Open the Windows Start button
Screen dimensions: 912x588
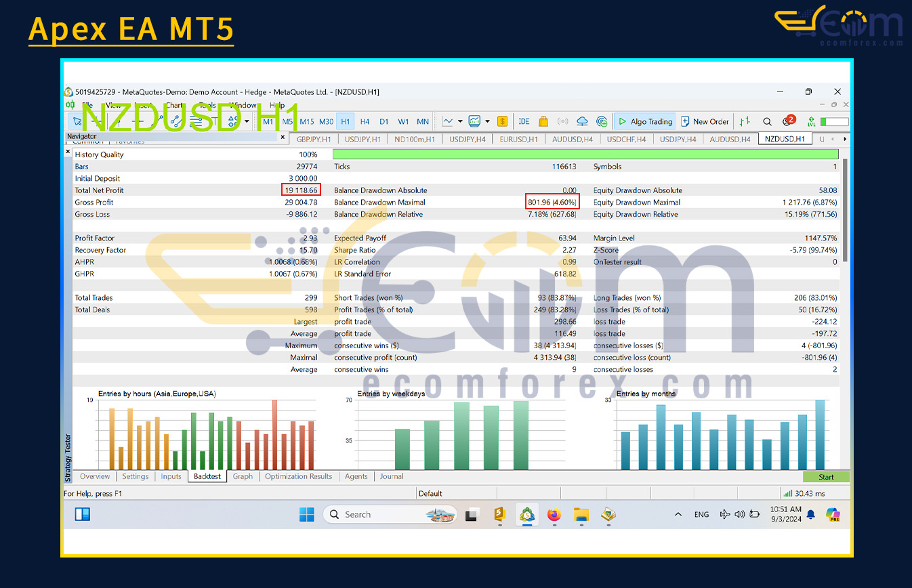(x=307, y=515)
